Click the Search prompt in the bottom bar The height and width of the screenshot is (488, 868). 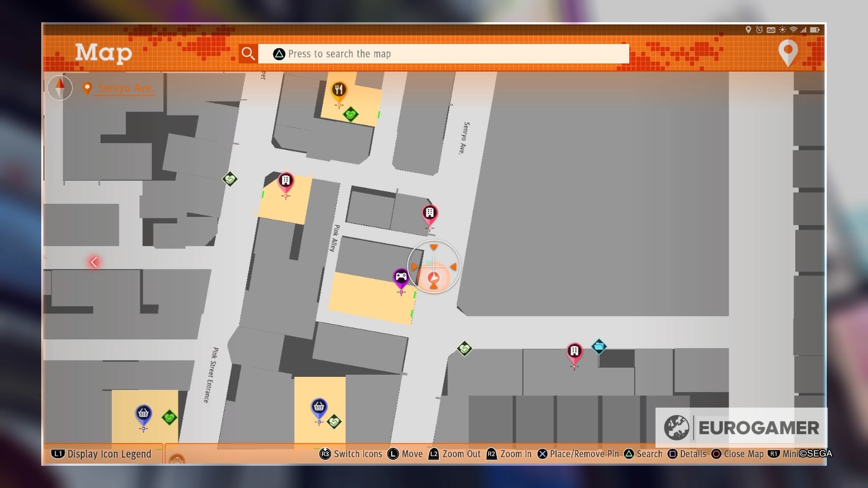tap(643, 454)
